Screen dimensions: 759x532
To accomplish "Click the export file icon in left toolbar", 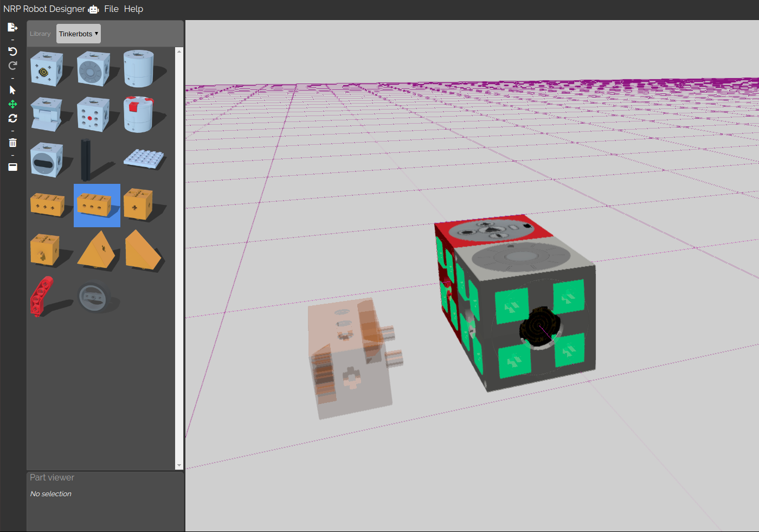I will (x=12, y=27).
